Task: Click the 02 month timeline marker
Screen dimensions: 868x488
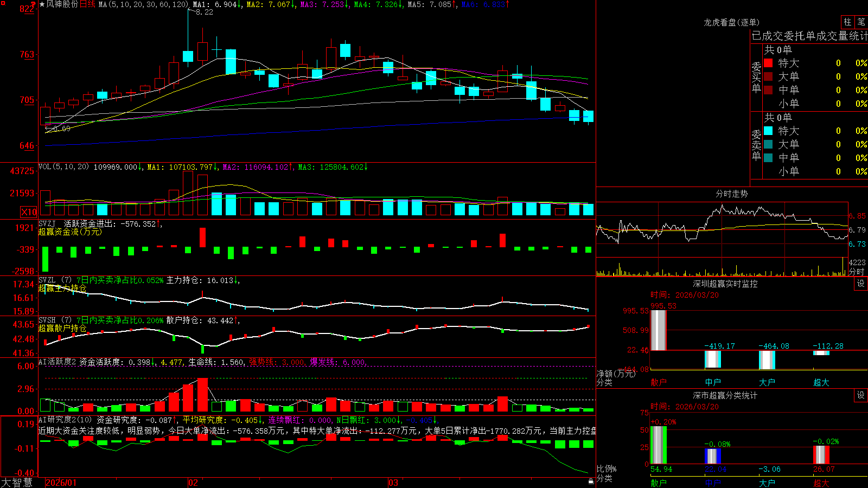Action: tap(193, 483)
